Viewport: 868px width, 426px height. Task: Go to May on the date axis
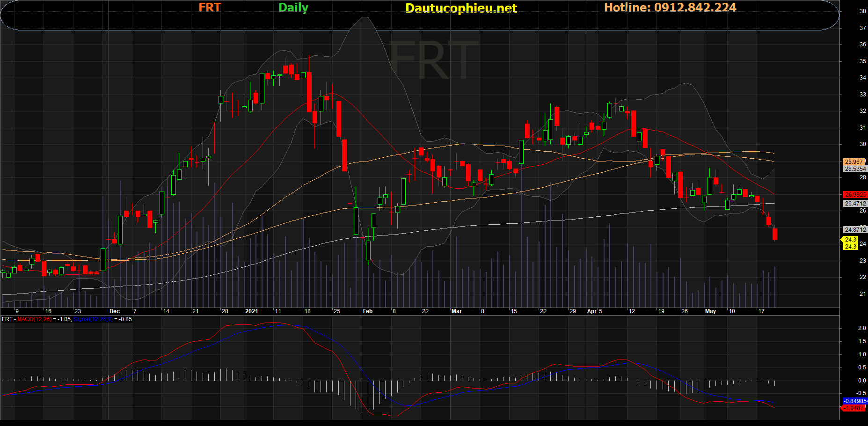[710, 311]
